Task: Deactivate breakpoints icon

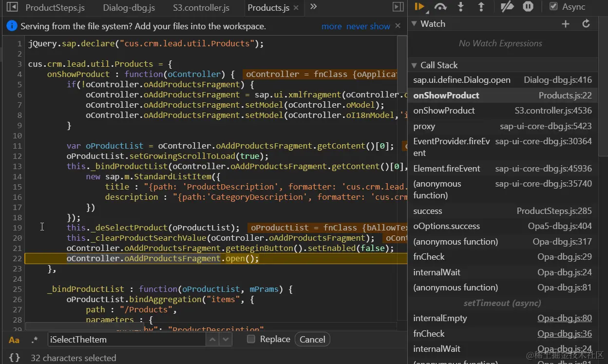Action: (507, 7)
